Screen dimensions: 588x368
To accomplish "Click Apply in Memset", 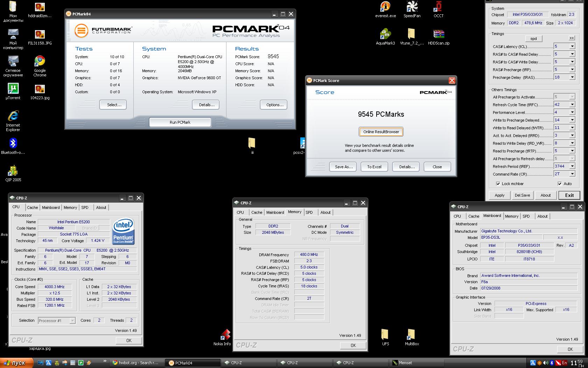I will 499,195.
